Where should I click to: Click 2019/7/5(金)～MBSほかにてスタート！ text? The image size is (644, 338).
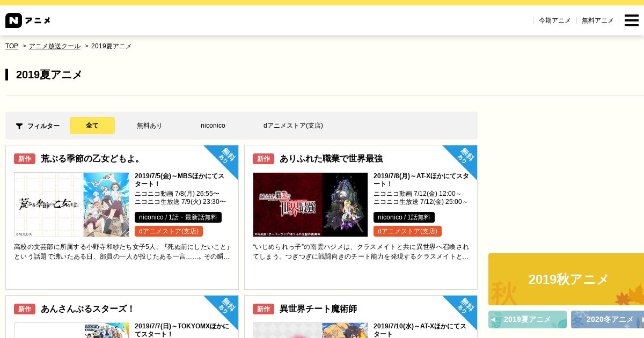pos(179,180)
